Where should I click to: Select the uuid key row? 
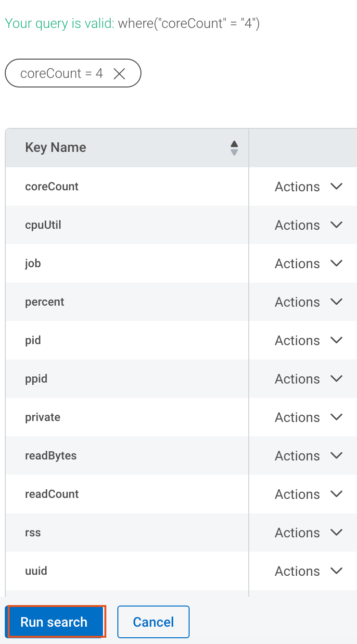(127, 571)
